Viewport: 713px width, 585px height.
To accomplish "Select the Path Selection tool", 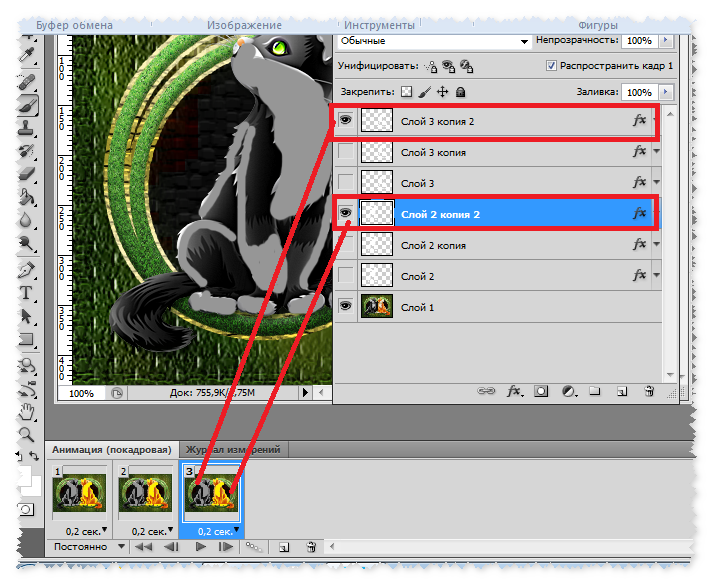I will [x=26, y=316].
